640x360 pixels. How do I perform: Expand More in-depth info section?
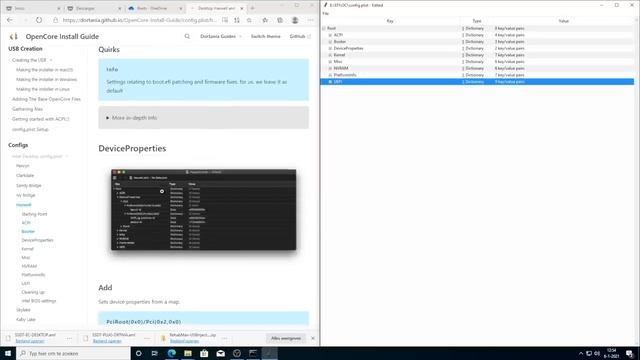pos(203,118)
